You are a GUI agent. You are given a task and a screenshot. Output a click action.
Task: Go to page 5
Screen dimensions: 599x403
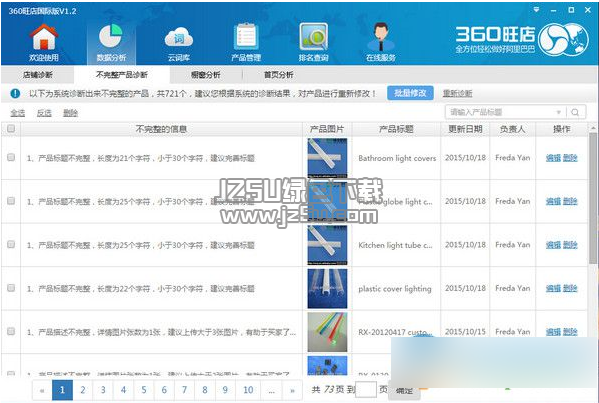pos(144,390)
